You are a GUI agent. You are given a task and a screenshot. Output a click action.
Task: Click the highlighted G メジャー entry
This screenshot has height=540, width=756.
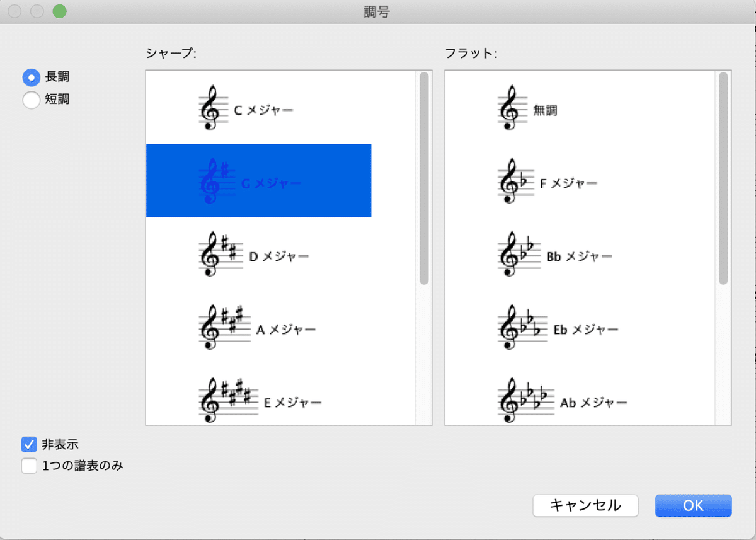pyautogui.click(x=258, y=181)
